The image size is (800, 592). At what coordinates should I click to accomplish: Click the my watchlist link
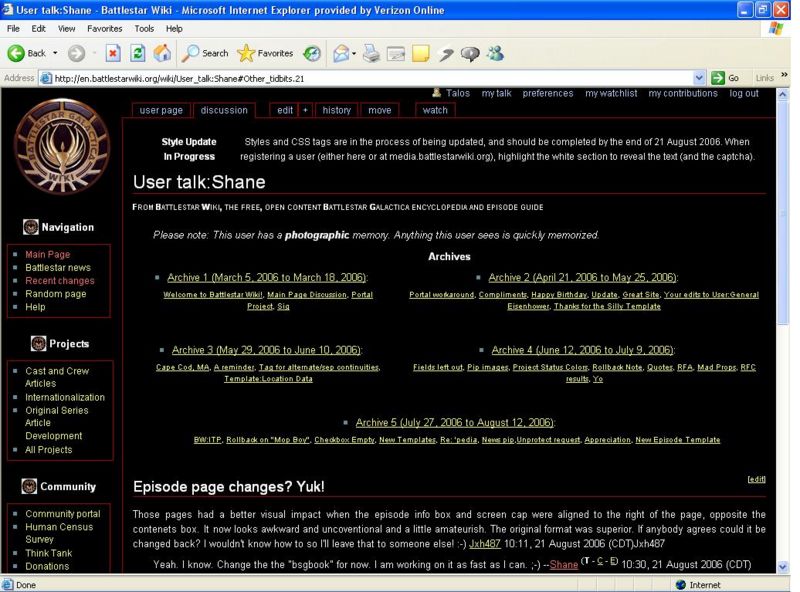point(611,93)
